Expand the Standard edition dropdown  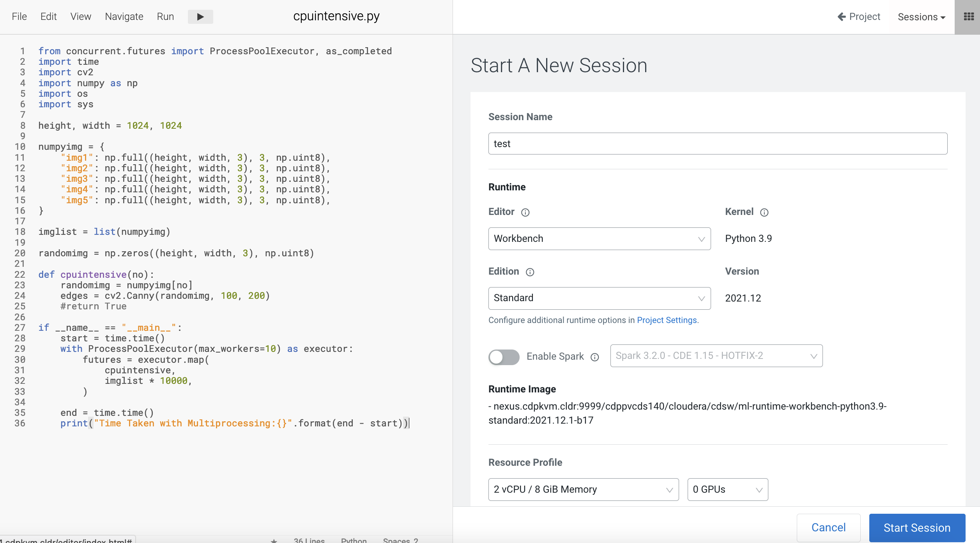coord(599,298)
